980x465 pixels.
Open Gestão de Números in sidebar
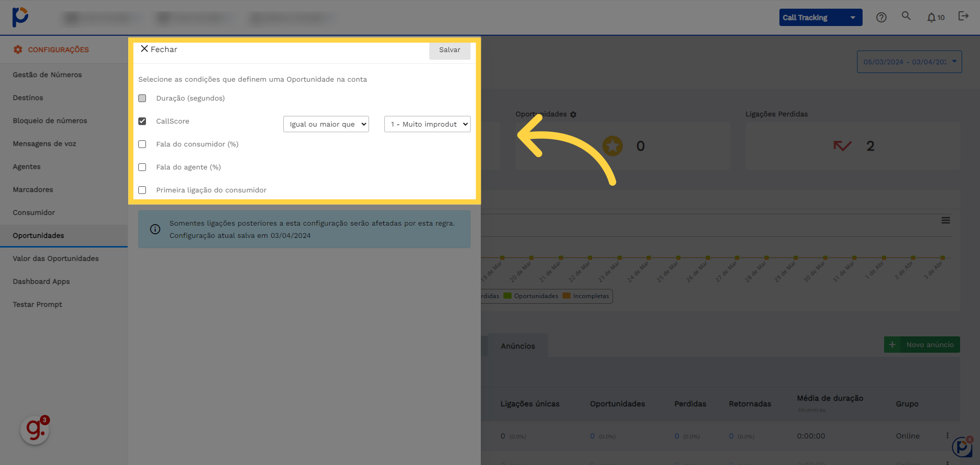(x=47, y=75)
